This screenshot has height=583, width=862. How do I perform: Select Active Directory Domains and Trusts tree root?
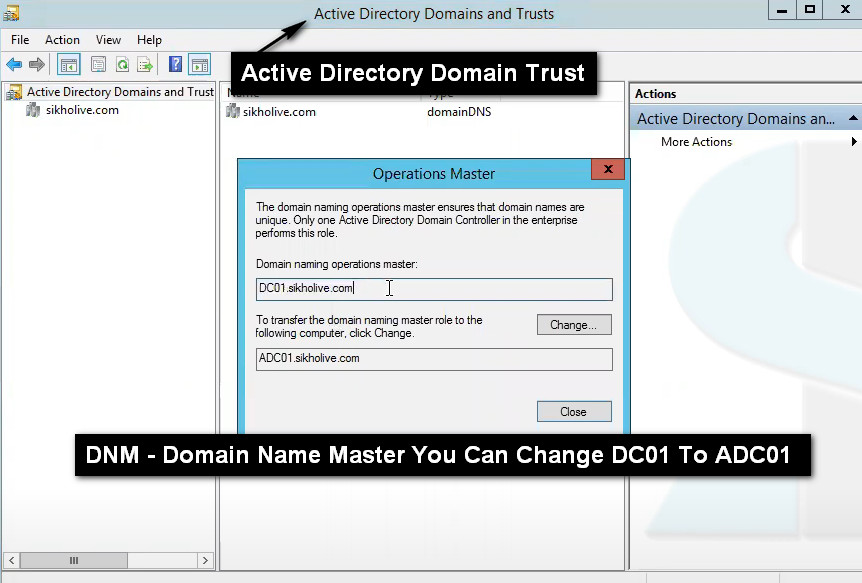point(120,92)
